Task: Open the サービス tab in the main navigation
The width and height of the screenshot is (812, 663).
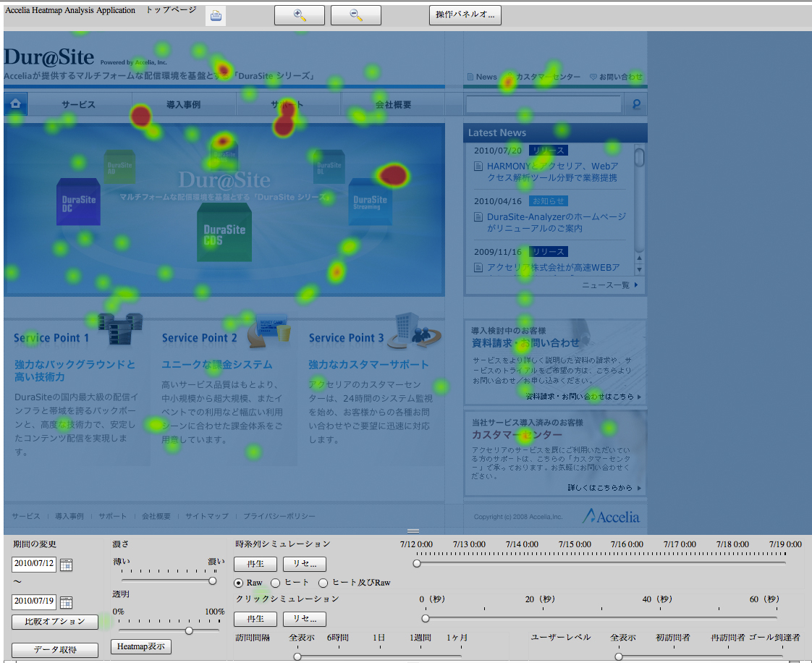Action: click(x=79, y=105)
